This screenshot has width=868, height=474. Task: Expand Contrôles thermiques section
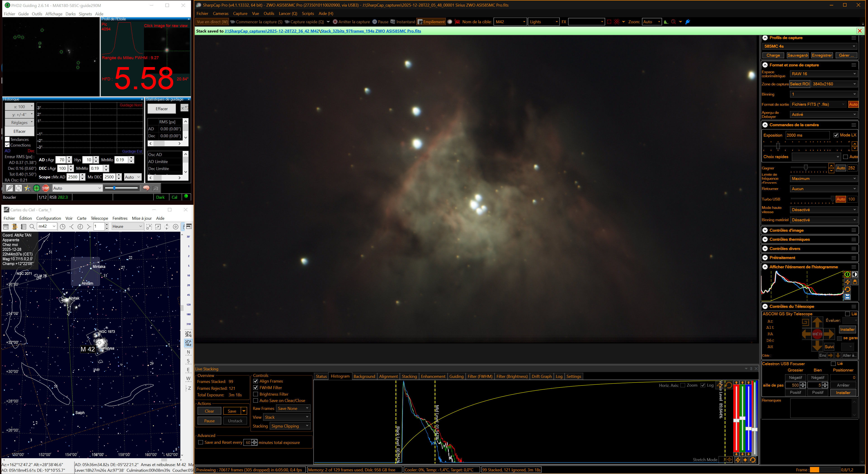[765, 239]
